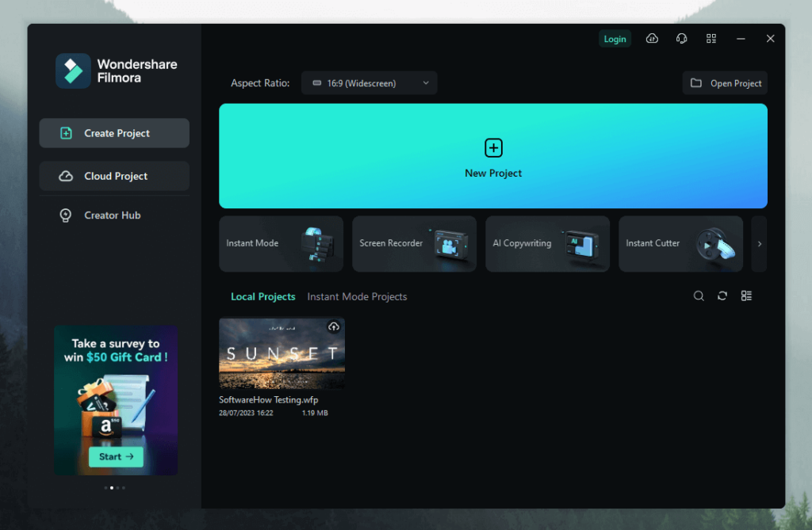Click the Instant Mode illustration icon
The width and height of the screenshot is (812, 530).
tap(317, 244)
